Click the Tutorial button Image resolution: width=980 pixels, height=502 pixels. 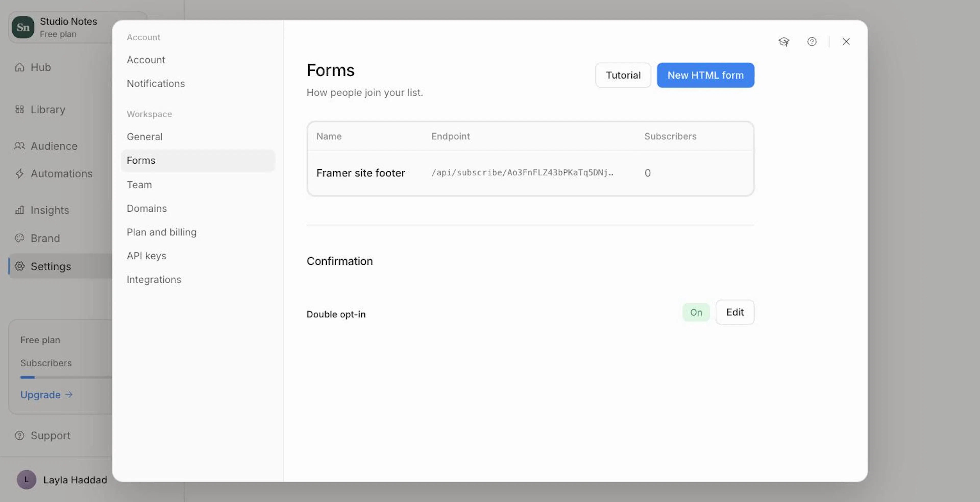pos(623,75)
